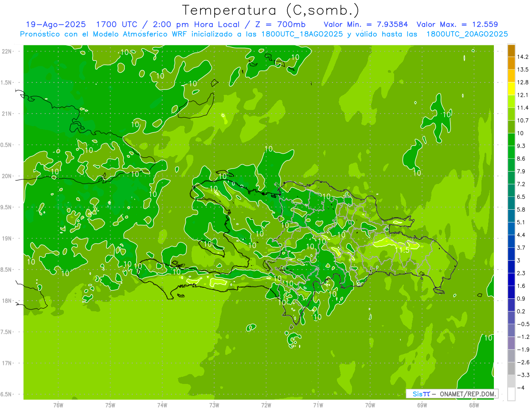Click the '0.9' value on the color legend

pyautogui.click(x=522, y=298)
